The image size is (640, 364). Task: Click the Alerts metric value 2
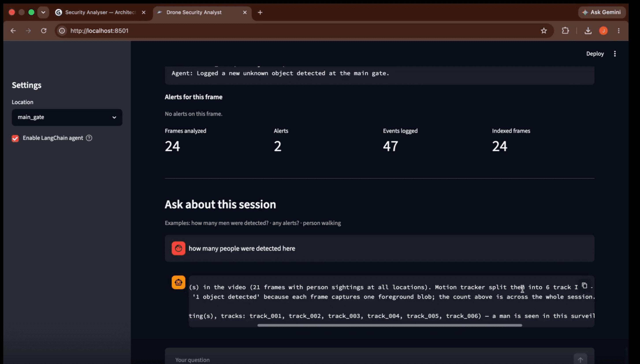pyautogui.click(x=277, y=146)
